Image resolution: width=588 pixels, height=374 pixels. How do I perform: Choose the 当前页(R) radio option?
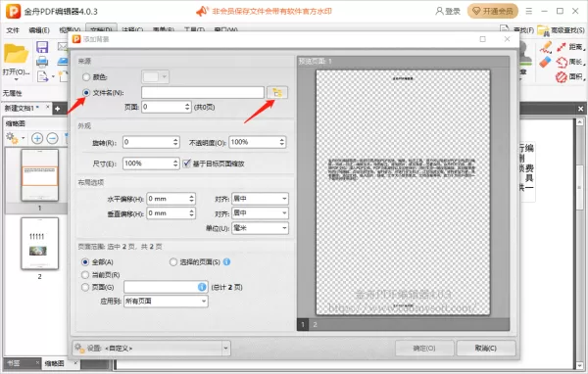pos(85,275)
